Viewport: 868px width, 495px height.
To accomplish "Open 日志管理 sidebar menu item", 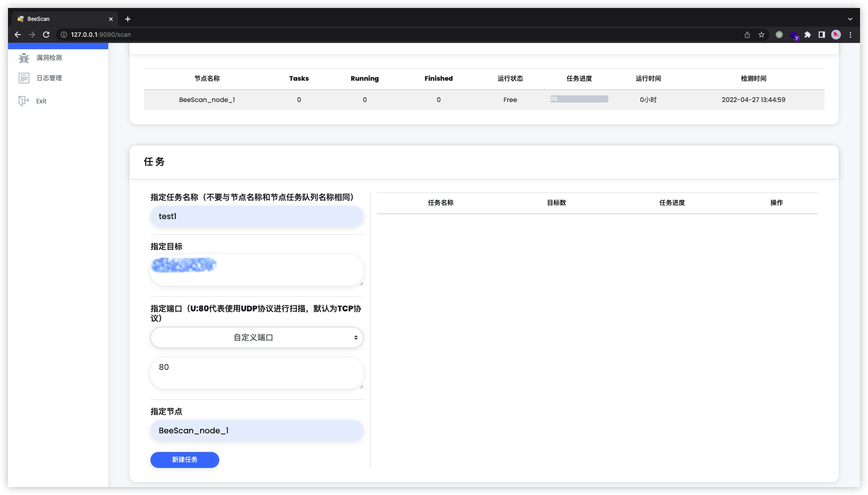I will [x=49, y=78].
